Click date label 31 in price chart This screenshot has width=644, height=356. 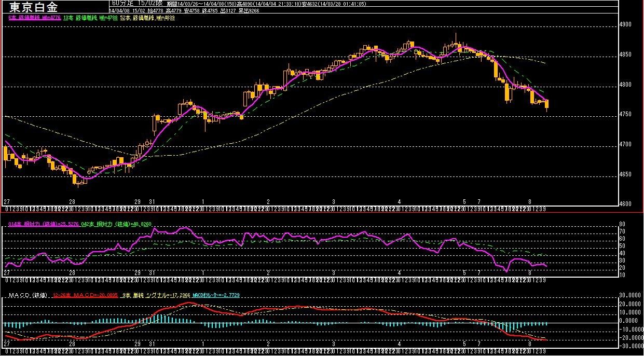(151, 201)
